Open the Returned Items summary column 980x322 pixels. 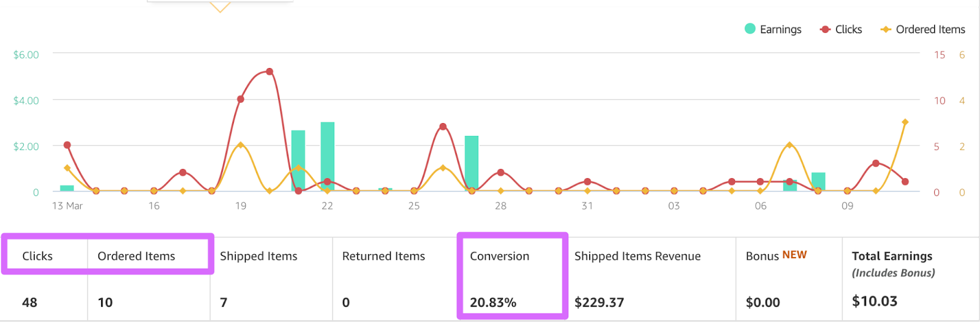click(383, 256)
